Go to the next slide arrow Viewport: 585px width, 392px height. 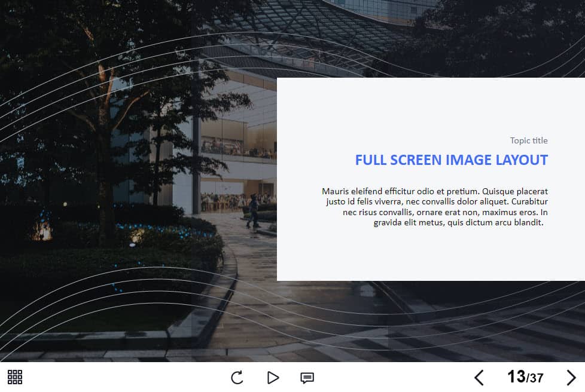[571, 378]
